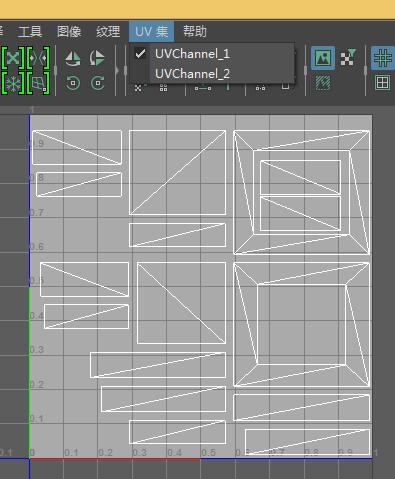Expand the collapsed toolbar section arrow
Viewport: 395px width, 479px height.
tap(117, 71)
